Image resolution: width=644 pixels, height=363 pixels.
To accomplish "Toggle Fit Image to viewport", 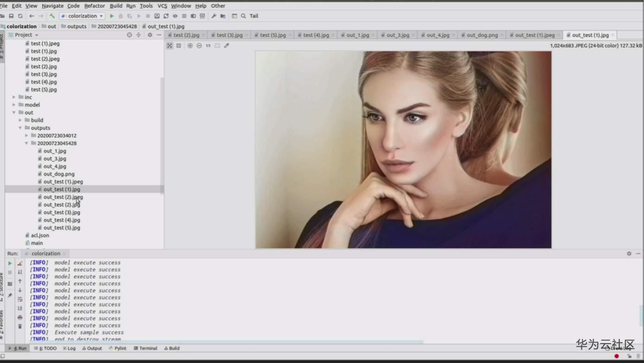I will point(169,45).
